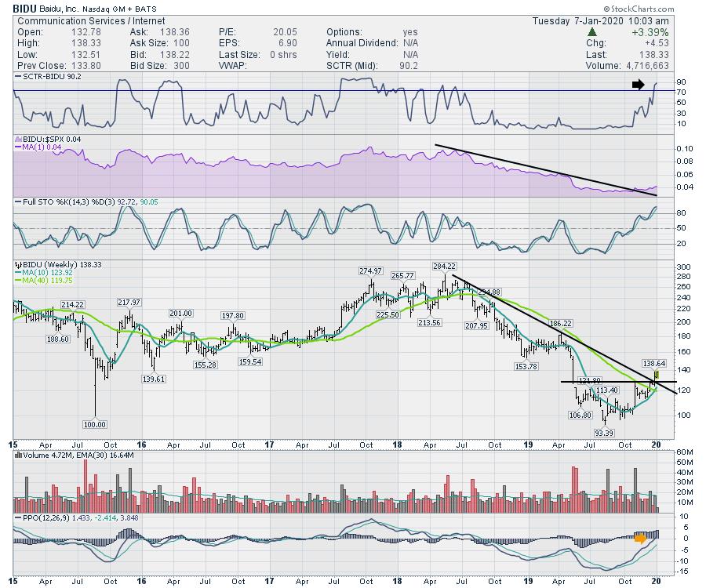706x588 pixels.
Task: Click the 197.80 price label
Action: click(x=233, y=315)
